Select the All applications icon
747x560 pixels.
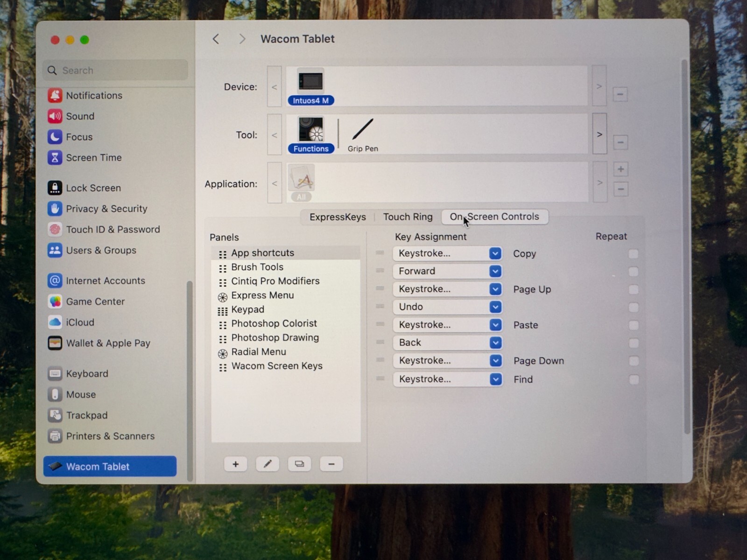click(x=301, y=182)
